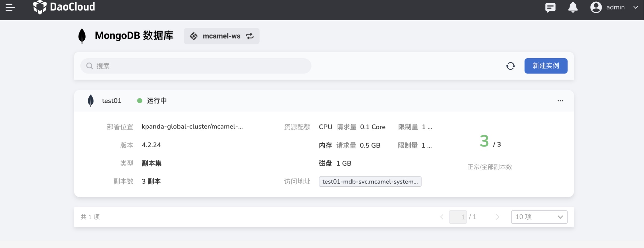Click version value 4.2.24
The height and width of the screenshot is (248, 644).
coord(151,145)
